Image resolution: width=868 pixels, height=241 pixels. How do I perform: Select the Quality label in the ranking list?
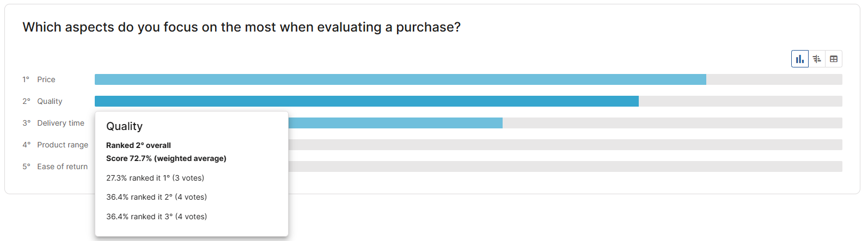50,101
